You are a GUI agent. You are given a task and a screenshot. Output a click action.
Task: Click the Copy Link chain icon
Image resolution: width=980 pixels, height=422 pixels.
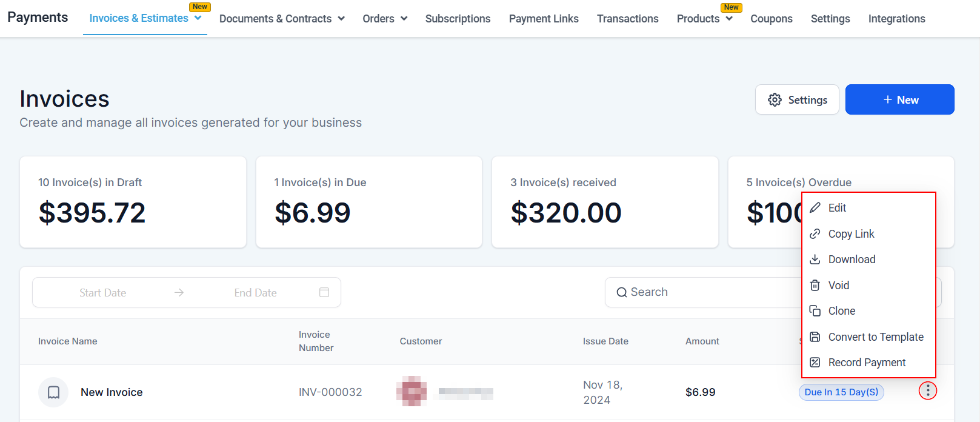[815, 234]
